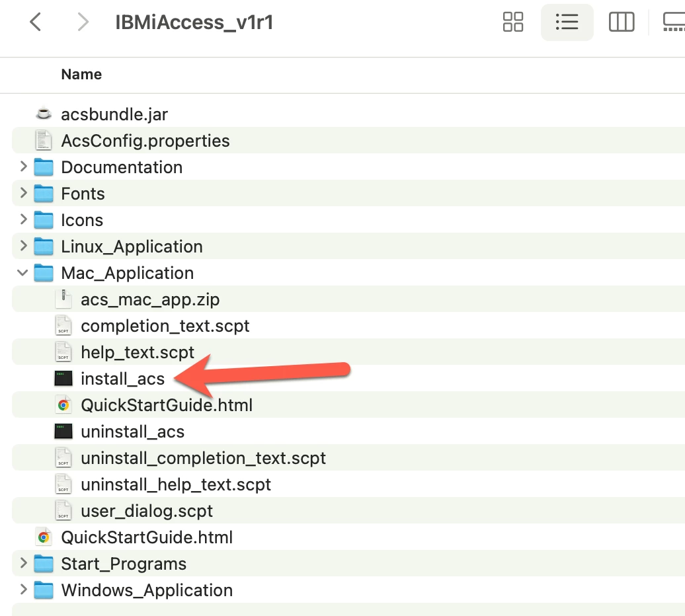
Task: Select the Windows_Application folder name
Action: point(147,590)
